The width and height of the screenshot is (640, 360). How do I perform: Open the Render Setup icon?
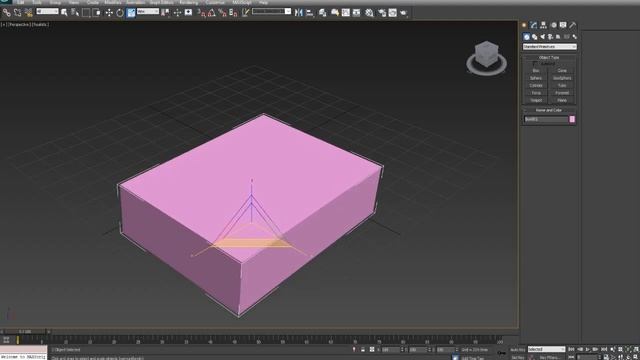tap(382, 13)
